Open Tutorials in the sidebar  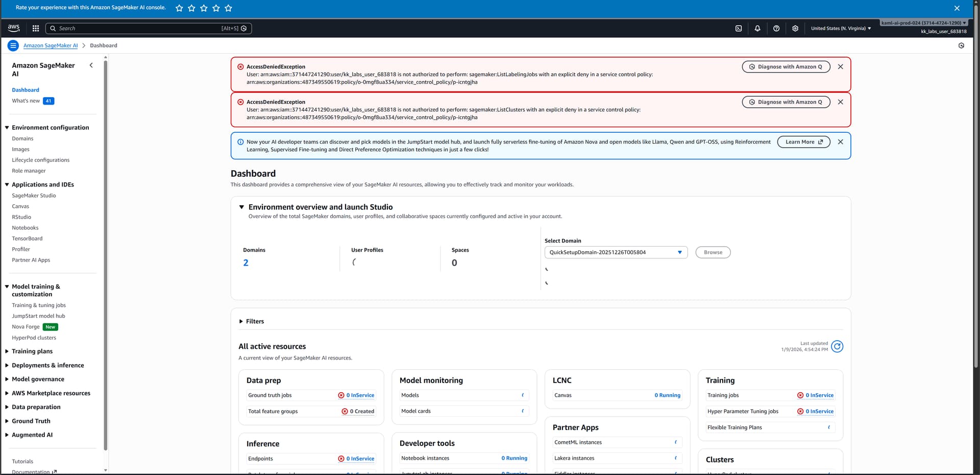click(22, 461)
